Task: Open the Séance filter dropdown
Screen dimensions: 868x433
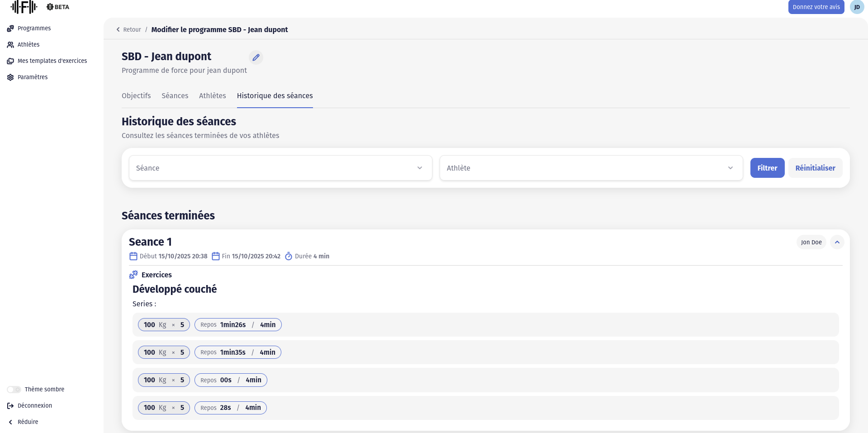Action: tap(280, 168)
